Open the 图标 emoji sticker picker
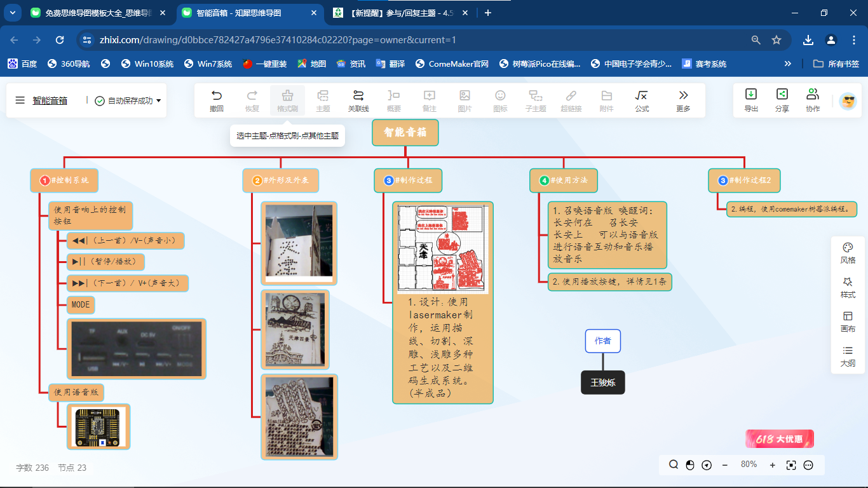 [500, 100]
